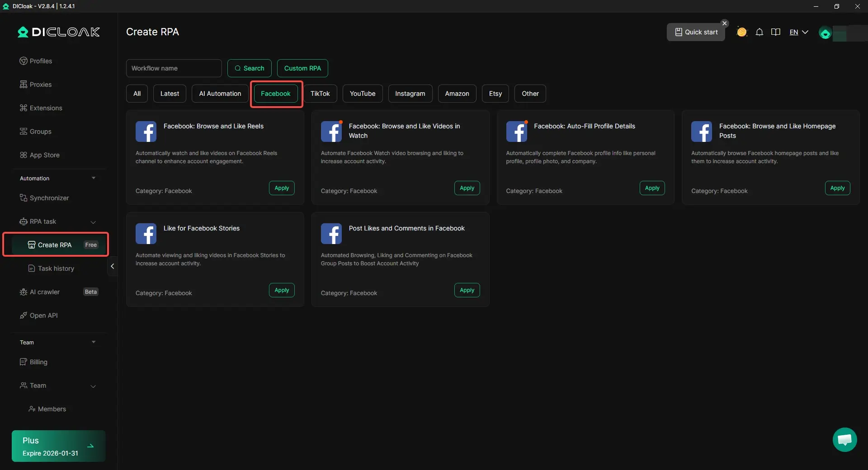Collapse the RPA task submenu
This screenshot has width=868, height=470.
coord(93,222)
